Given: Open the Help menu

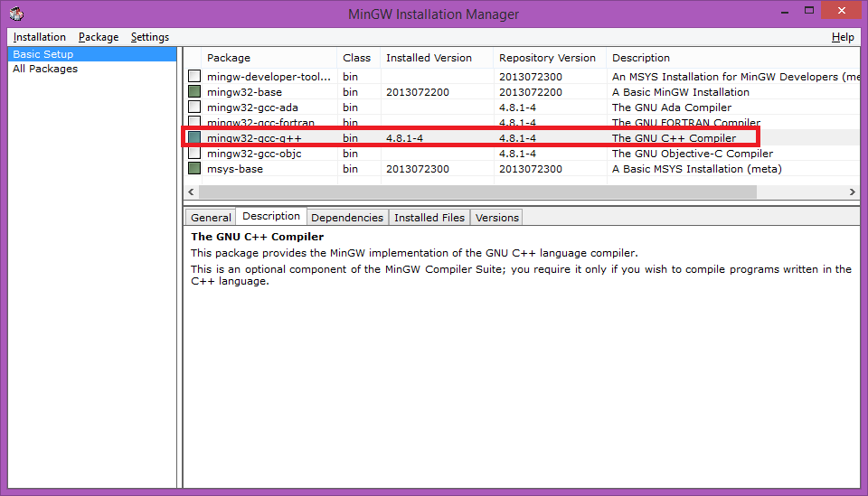Looking at the screenshot, I should coord(843,37).
